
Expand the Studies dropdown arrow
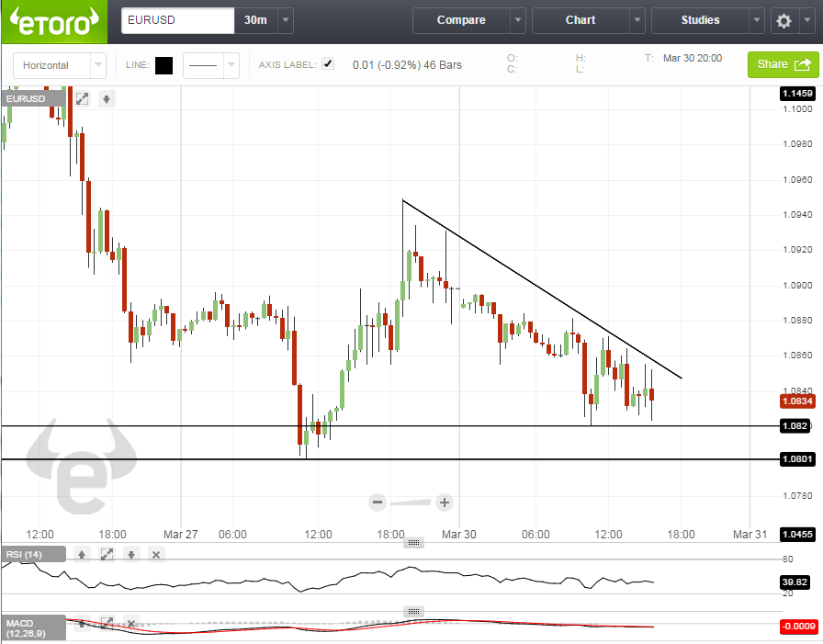[757, 20]
